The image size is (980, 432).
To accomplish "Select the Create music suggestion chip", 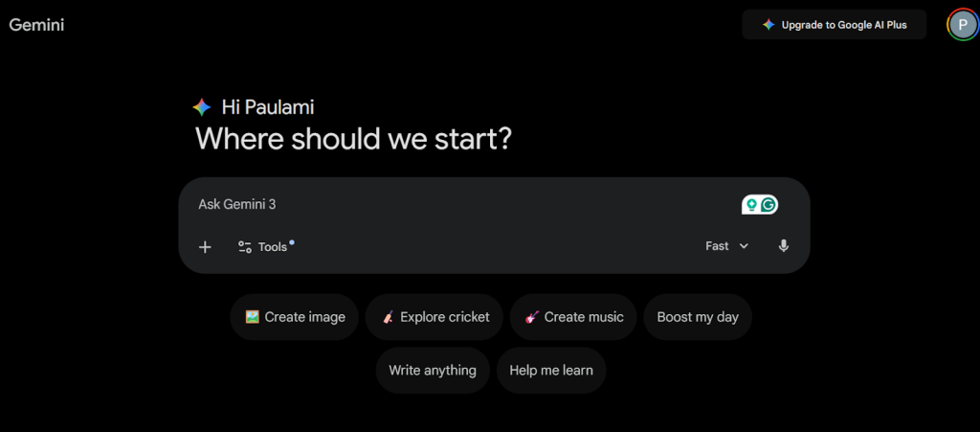I will [573, 317].
